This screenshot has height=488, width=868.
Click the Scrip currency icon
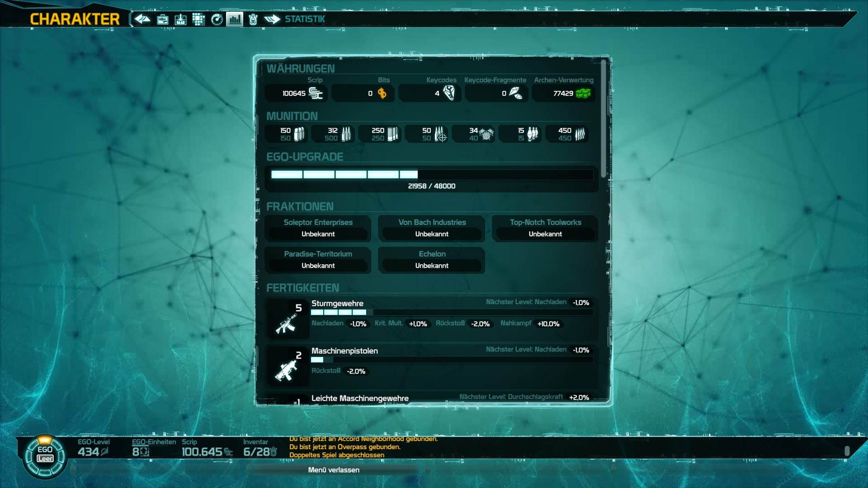[x=315, y=93]
